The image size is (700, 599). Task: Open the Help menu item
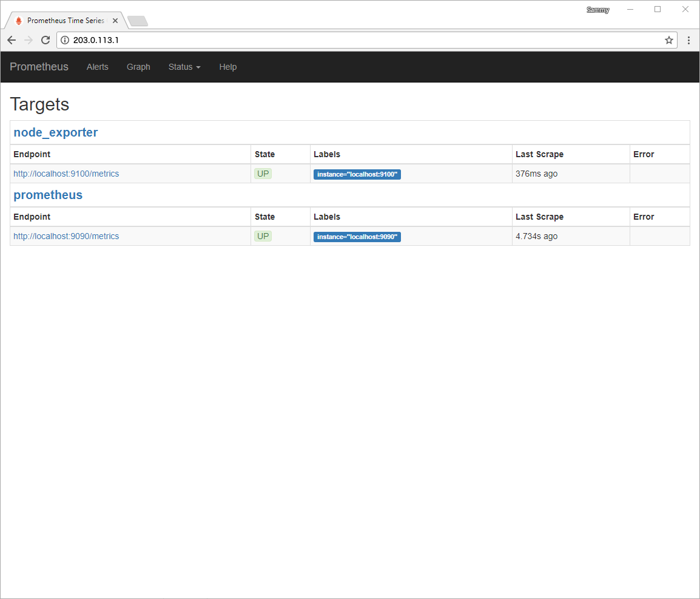pos(227,67)
